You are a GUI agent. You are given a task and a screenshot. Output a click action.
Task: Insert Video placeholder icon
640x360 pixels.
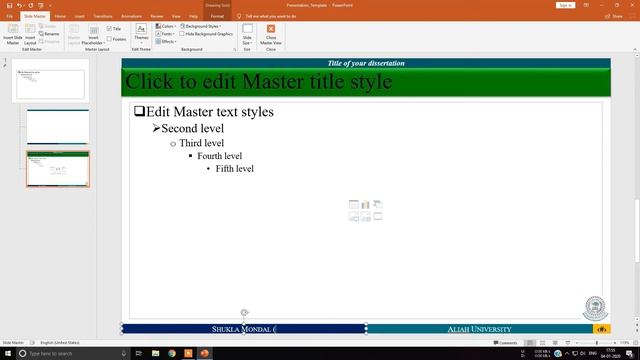(x=378, y=216)
